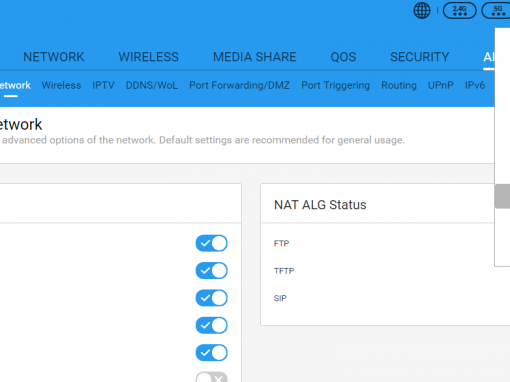The image size is (510, 382).
Task: Select the FTP label in NAT ALG Status
Action: (x=281, y=244)
